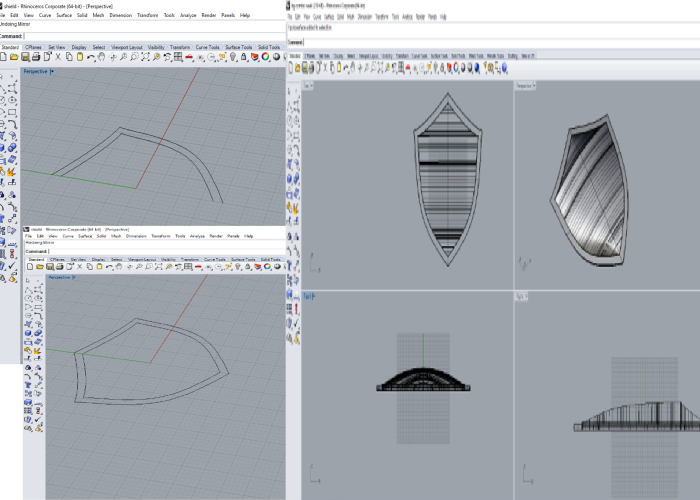Viewport: 700px width, 500px height.
Task: Switch to Viewport Layout tab in top-left window
Action: (127, 47)
